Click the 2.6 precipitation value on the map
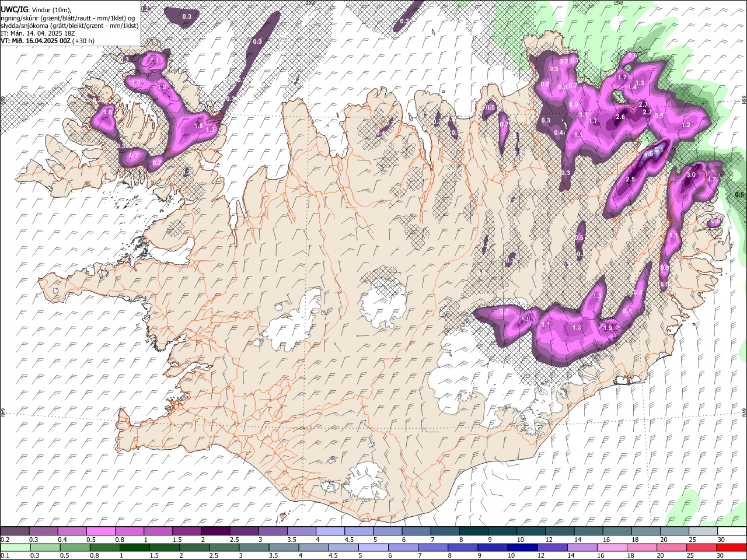 (620, 117)
